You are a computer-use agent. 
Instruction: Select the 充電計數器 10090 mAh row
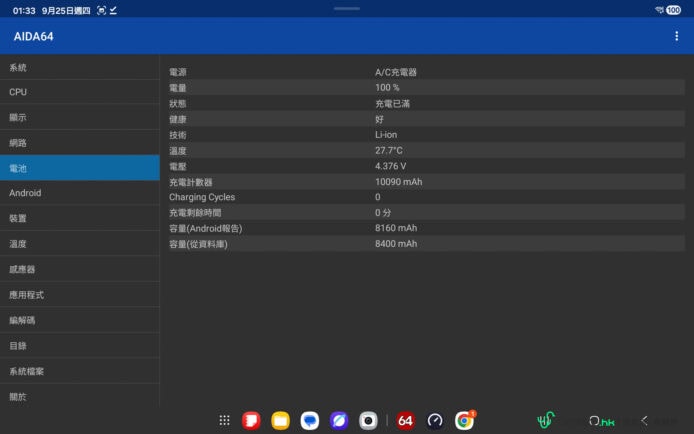[426, 181]
